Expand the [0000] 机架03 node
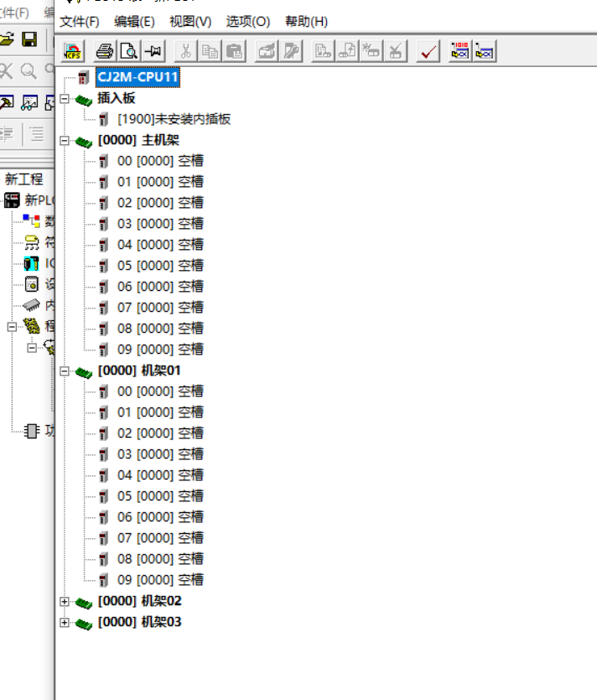This screenshot has height=700, width=597. 65,623
